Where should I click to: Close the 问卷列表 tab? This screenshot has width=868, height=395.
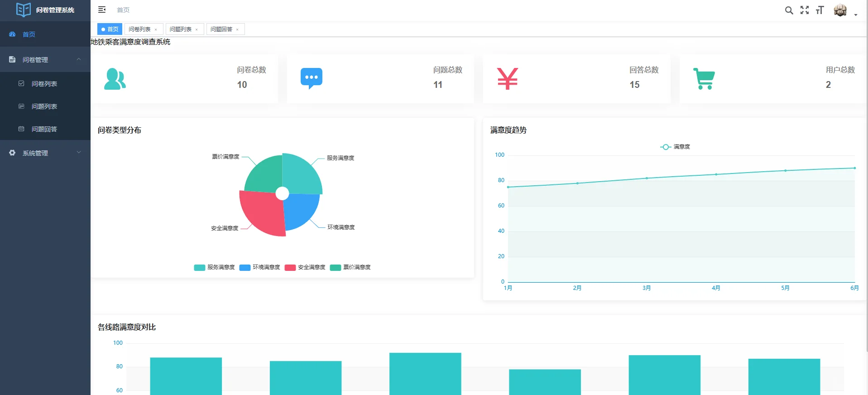tap(156, 29)
